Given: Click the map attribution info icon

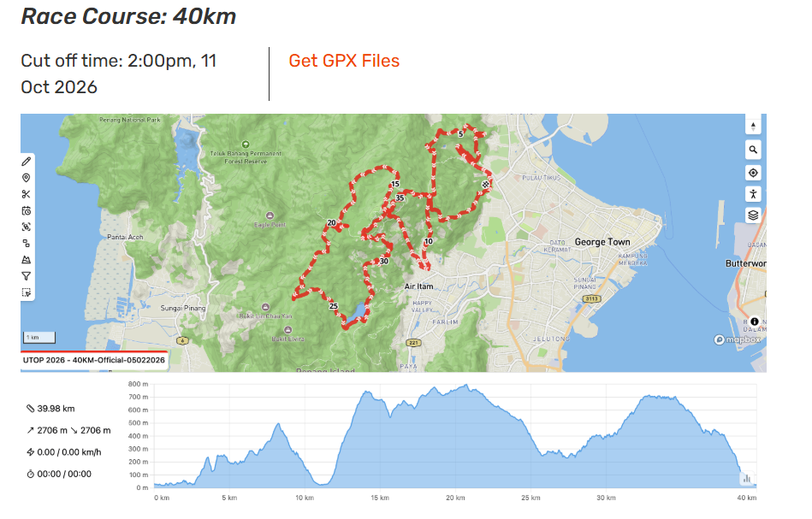Looking at the screenshot, I should [755, 321].
